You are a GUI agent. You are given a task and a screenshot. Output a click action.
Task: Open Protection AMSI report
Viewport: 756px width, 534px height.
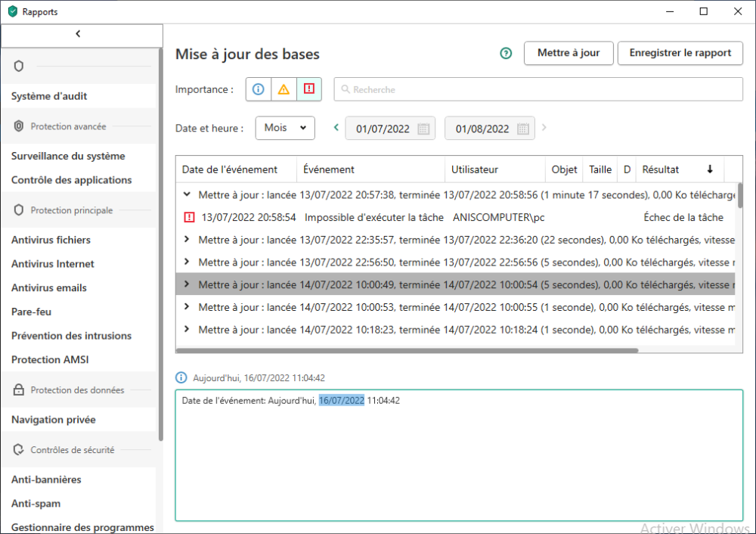[x=50, y=359]
